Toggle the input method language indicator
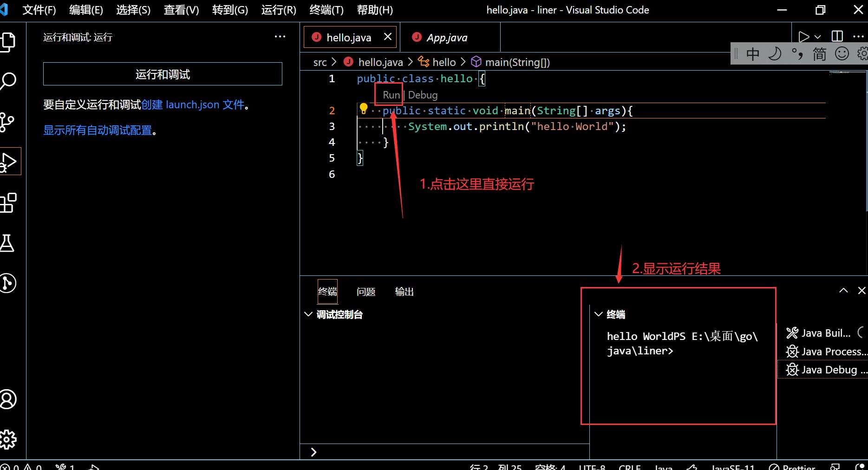Screen dimensions: 868x470 coord(753,53)
